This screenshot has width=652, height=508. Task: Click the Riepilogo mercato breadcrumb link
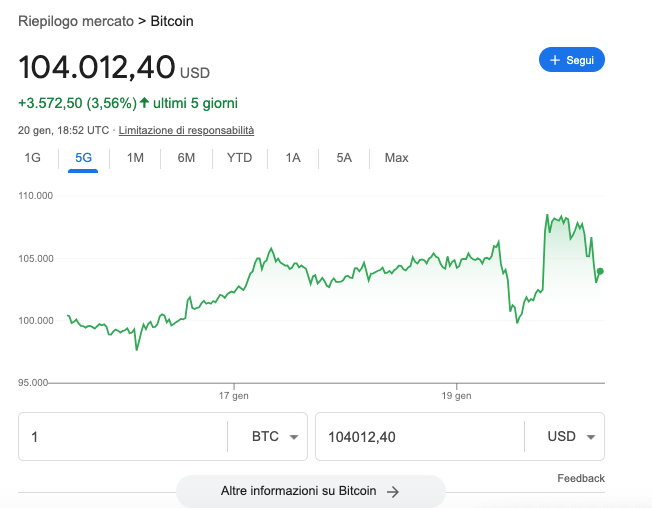76,21
